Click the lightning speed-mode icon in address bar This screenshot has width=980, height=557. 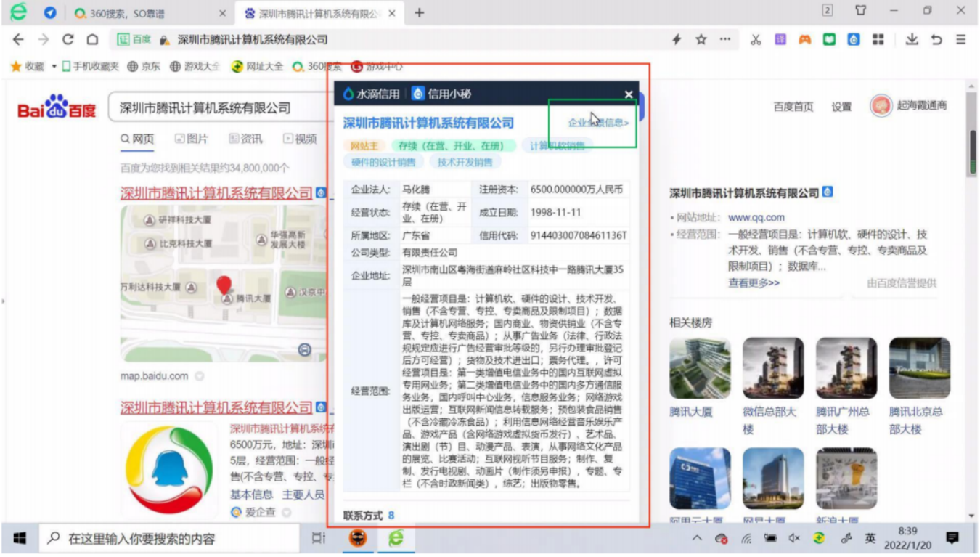[677, 40]
